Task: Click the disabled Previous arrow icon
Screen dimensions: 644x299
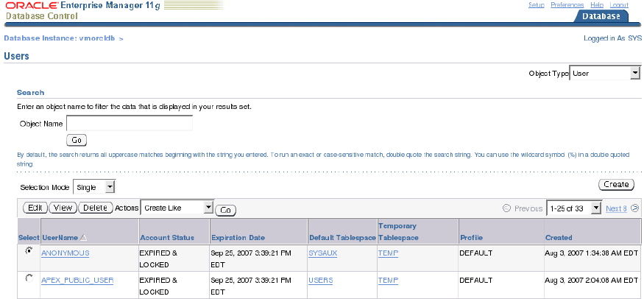Action: [507, 208]
